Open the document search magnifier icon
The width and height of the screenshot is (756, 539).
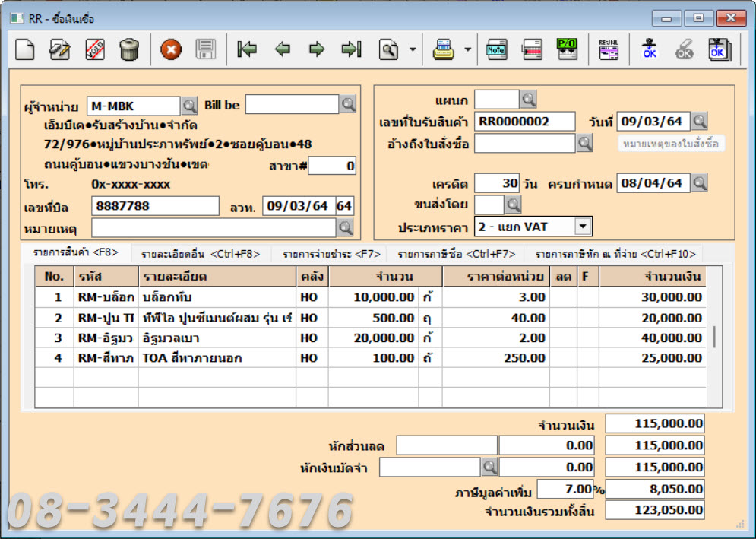pyautogui.click(x=388, y=49)
